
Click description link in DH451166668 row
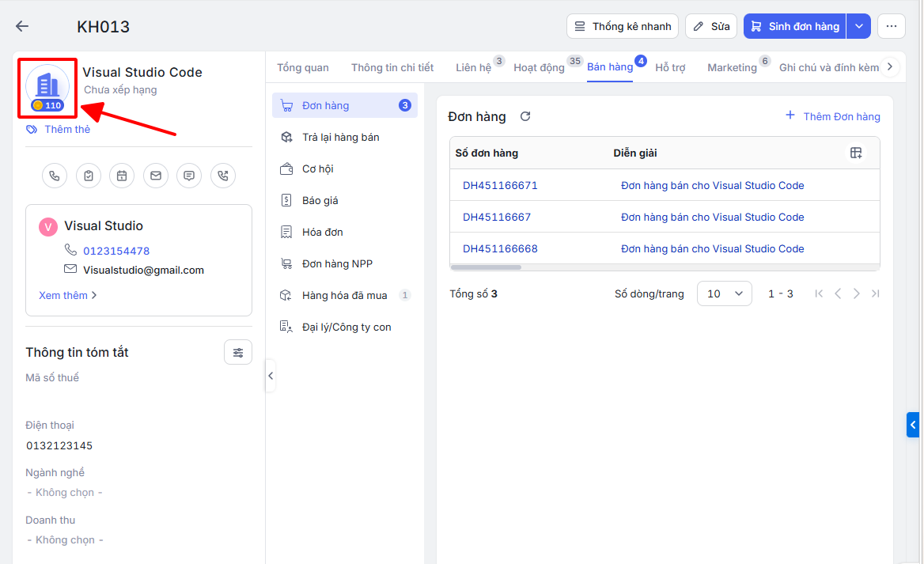(713, 248)
